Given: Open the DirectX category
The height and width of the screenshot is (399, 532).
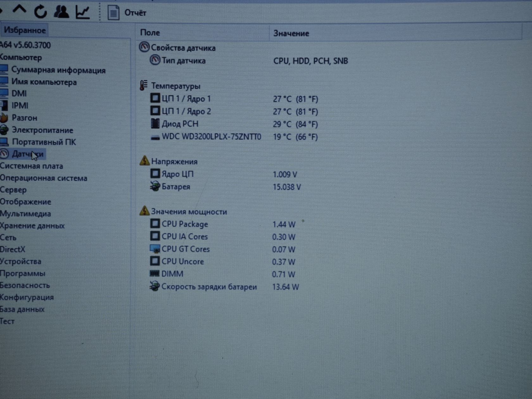Looking at the screenshot, I should pyautogui.click(x=13, y=250).
